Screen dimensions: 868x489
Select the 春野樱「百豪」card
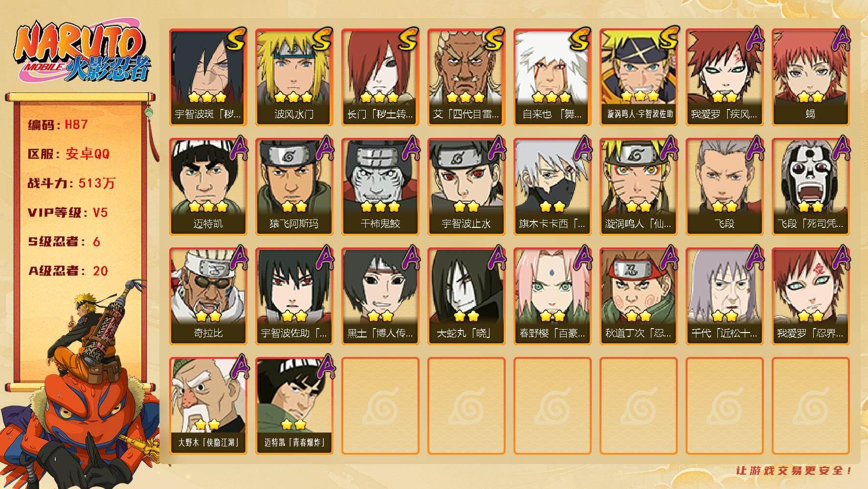[x=552, y=296]
